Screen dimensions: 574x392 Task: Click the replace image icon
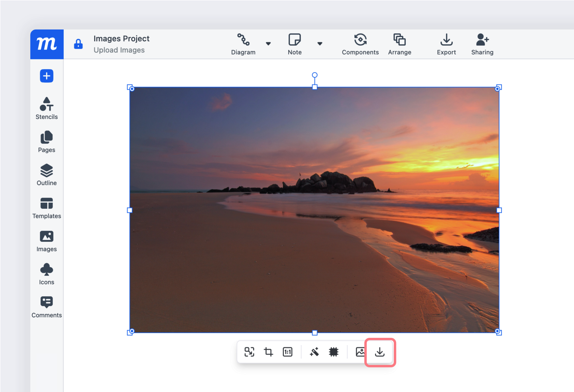point(360,352)
